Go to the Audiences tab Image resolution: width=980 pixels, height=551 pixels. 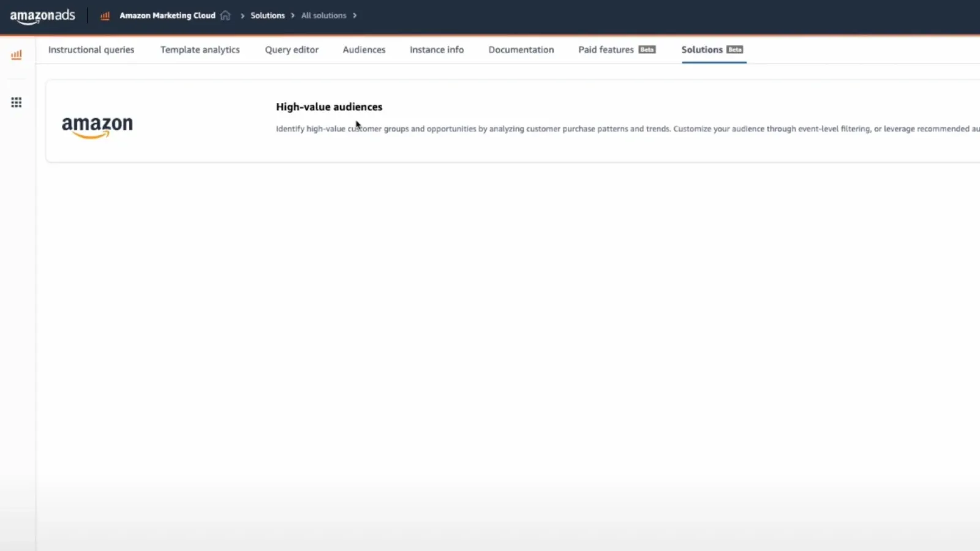364,50
